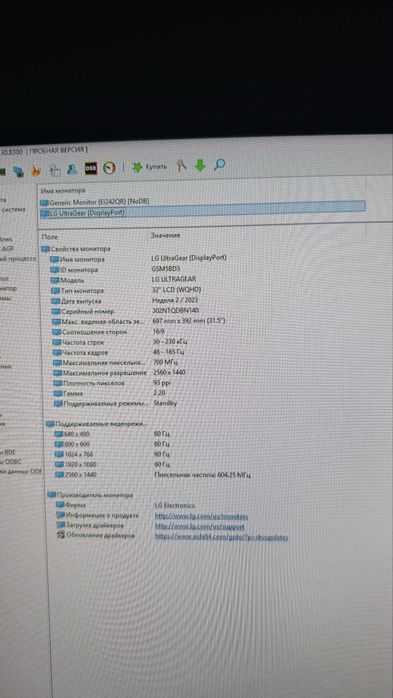Viewport: 393px width, 698px height.
Task: Open the lg.com/us/monitors product info link
Action: [x=202, y=517]
